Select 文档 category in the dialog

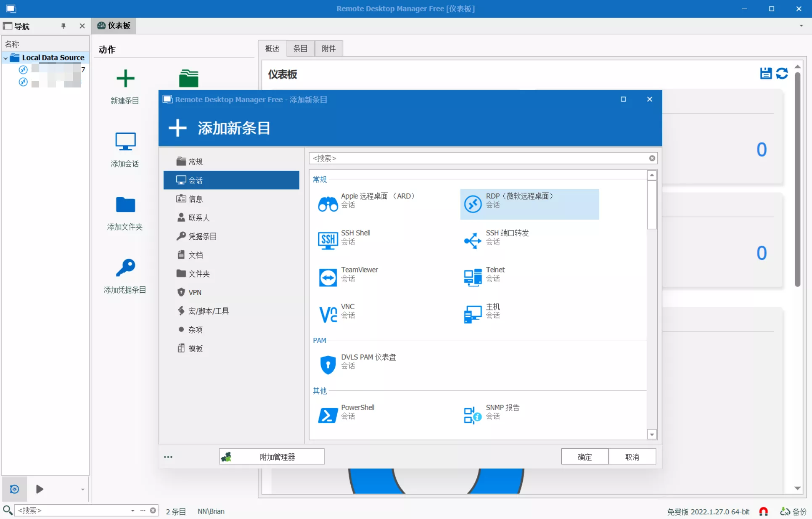(x=231, y=255)
